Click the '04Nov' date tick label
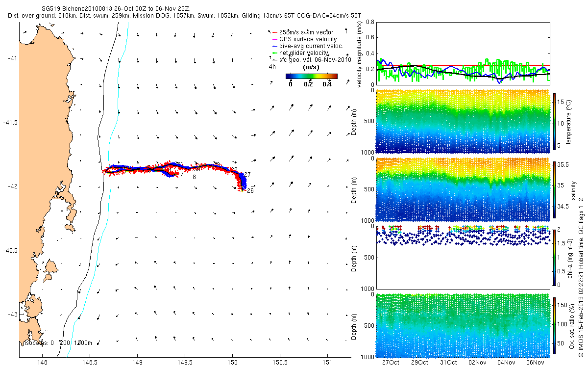The image size is (588, 368). [506, 363]
